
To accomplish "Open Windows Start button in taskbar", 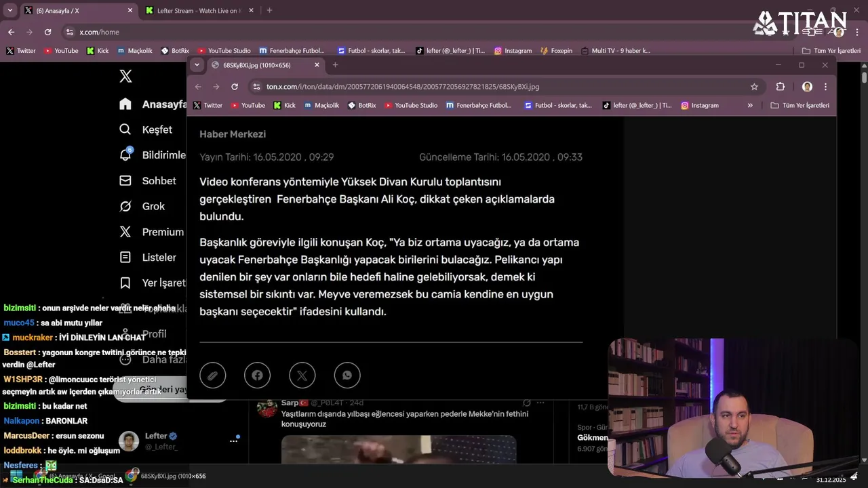I will [x=16, y=475].
